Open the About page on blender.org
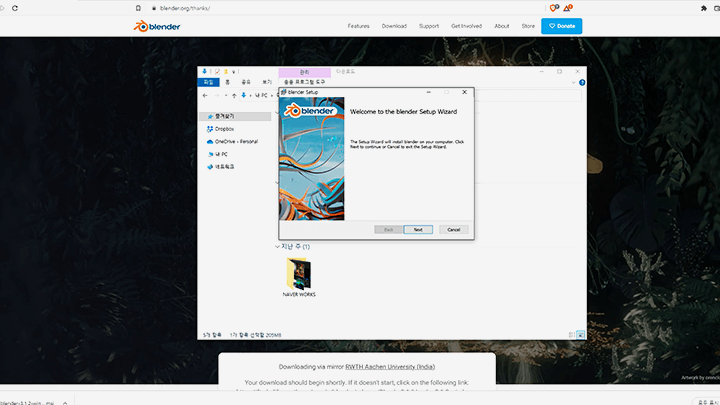This screenshot has width=720, height=405. click(502, 26)
